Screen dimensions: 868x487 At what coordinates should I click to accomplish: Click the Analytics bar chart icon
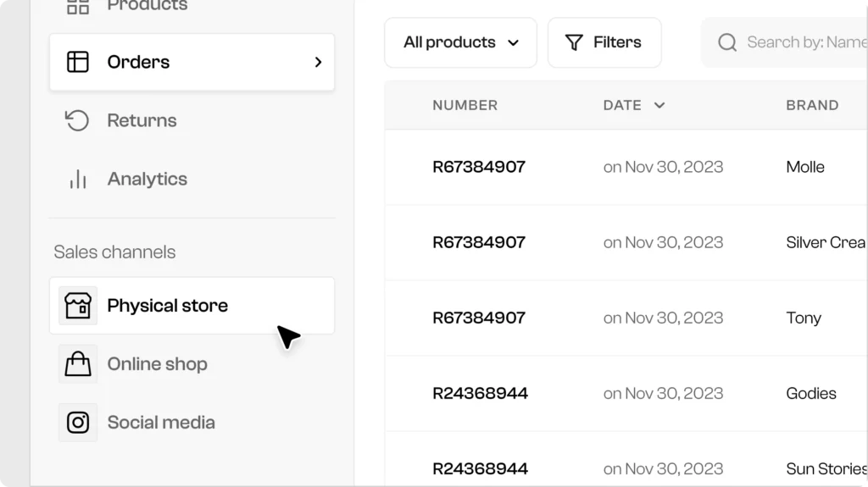click(78, 179)
